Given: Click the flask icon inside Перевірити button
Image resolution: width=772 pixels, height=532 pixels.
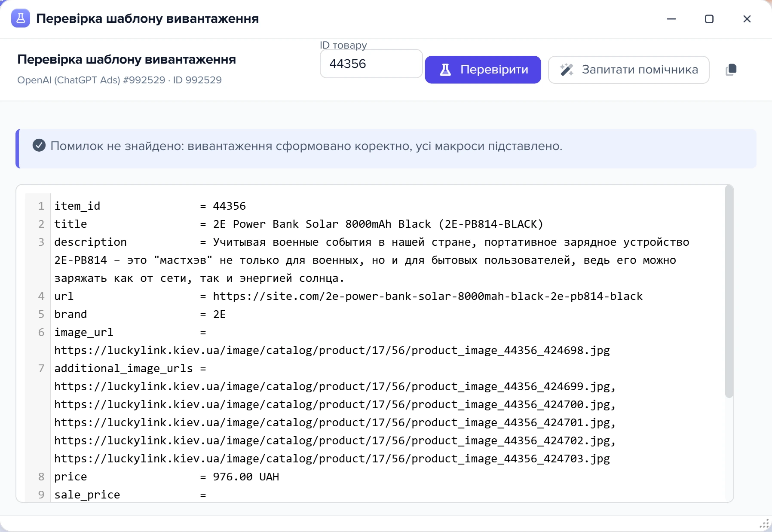Looking at the screenshot, I should [446, 70].
